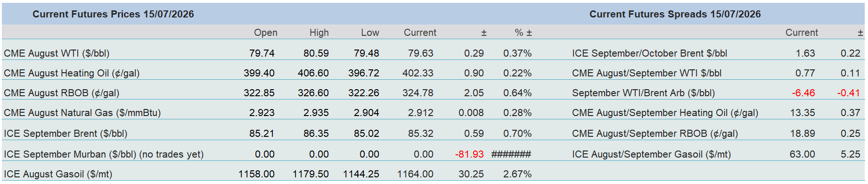The image size is (868, 184).
Task: Click CME August Heating Oil current price 402.33
Action: [418, 73]
